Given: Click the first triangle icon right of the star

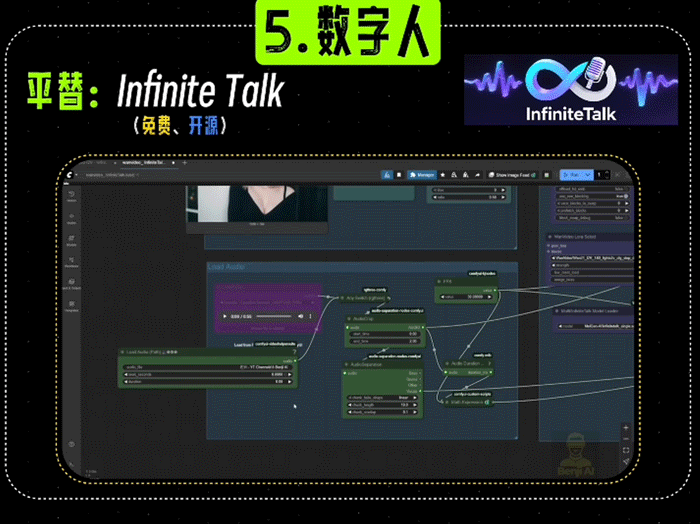Looking at the screenshot, I should click(454, 175).
